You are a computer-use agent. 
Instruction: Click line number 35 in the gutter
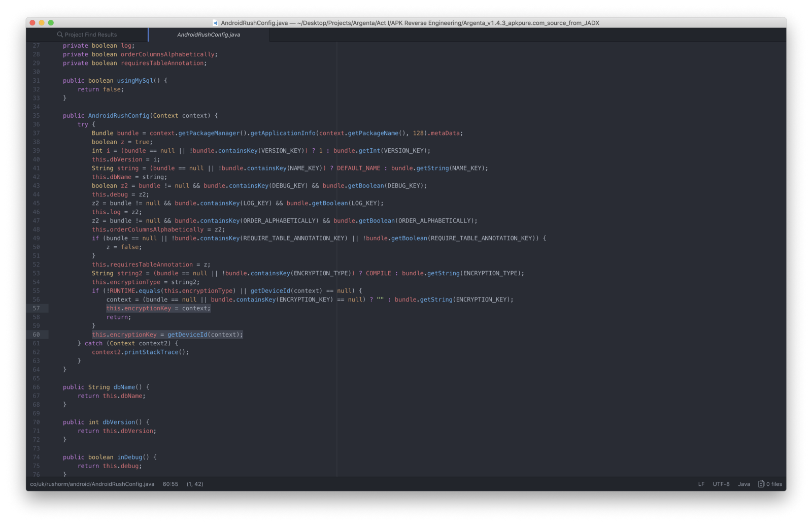coord(37,116)
